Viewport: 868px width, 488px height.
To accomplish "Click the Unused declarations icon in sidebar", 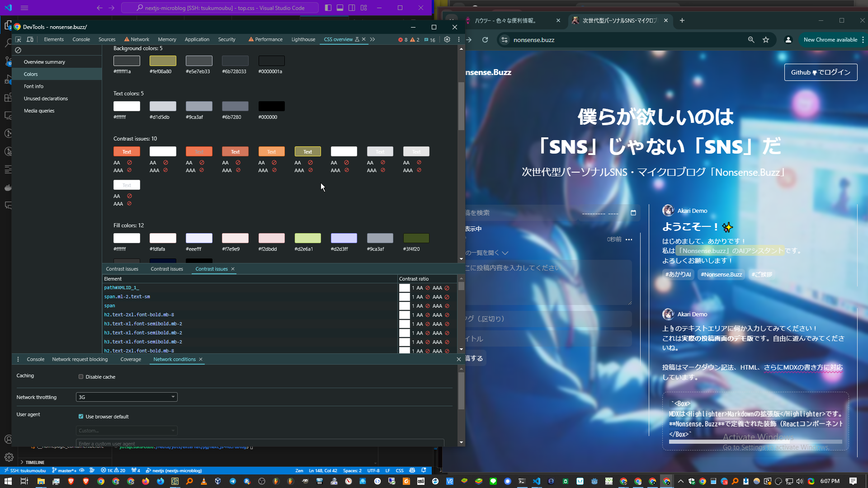I will point(46,98).
